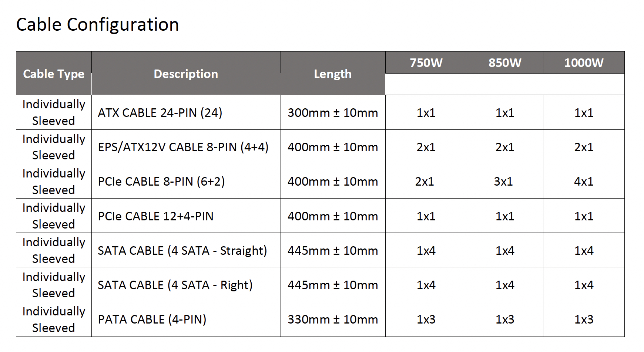Select the 4x1 value under 1000W
644x352 pixels.
(x=584, y=182)
